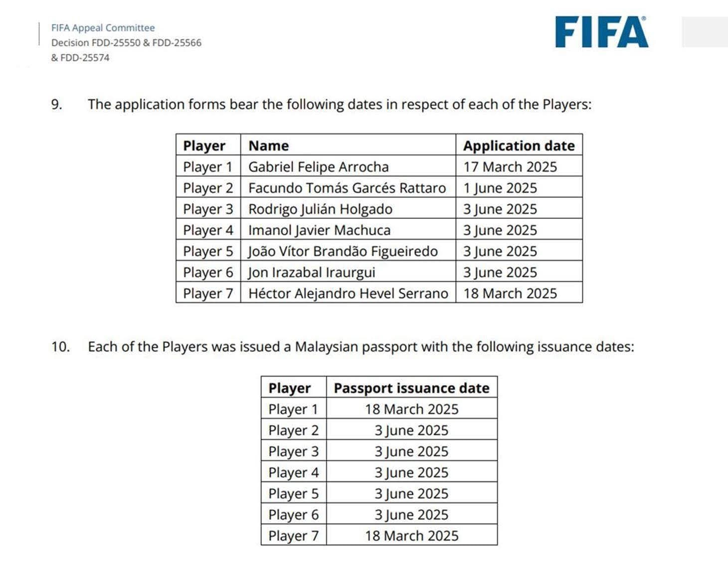Select João Vítor Brandão Figueiredo row name
The height and width of the screenshot is (561, 728).
343,251
